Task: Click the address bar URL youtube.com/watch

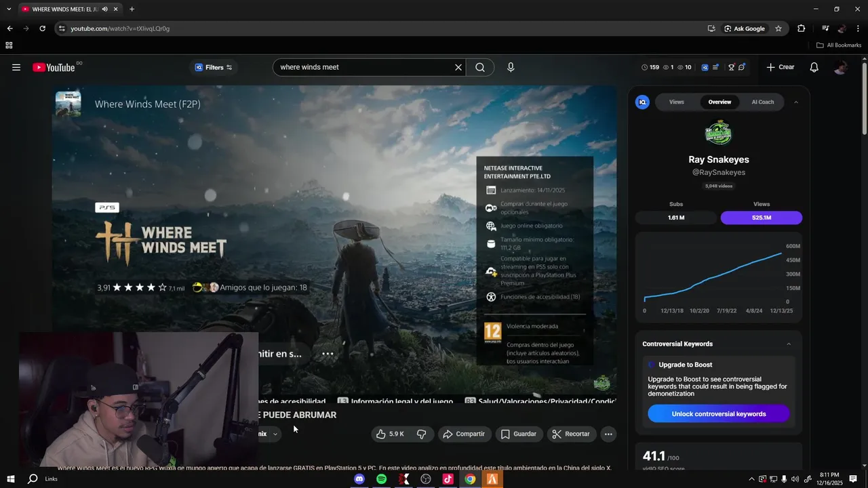Action: tap(120, 28)
